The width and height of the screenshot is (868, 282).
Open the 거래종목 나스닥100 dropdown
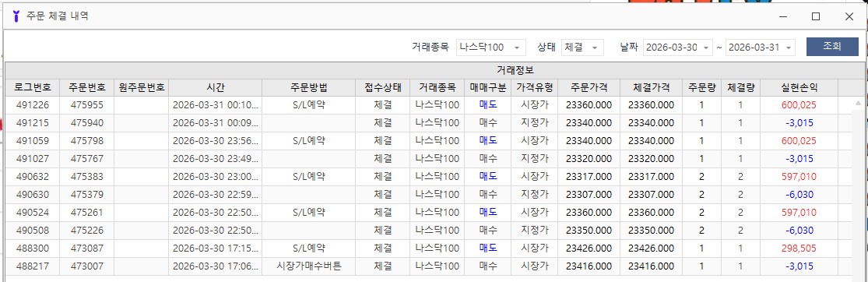pos(491,48)
